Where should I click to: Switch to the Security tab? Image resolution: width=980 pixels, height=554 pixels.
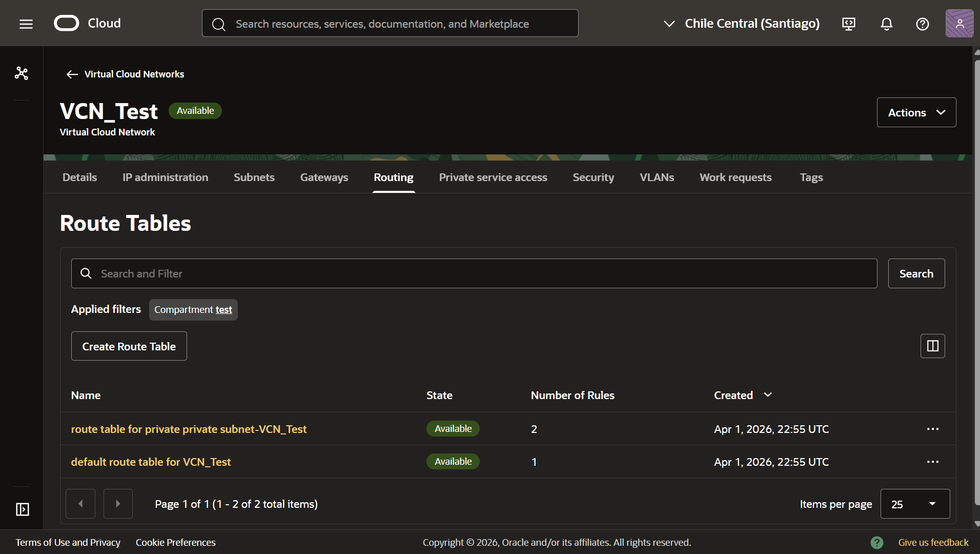pos(594,177)
